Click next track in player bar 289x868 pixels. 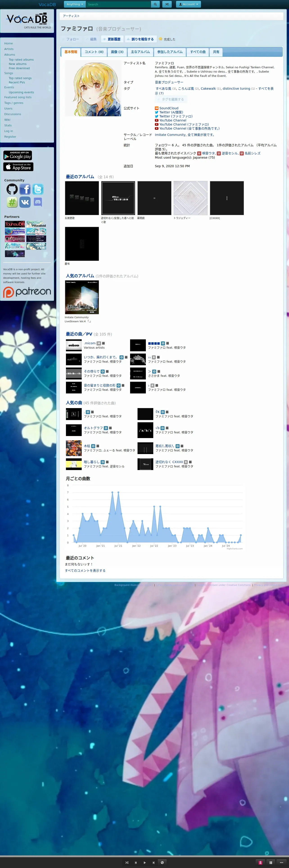coord(154,863)
